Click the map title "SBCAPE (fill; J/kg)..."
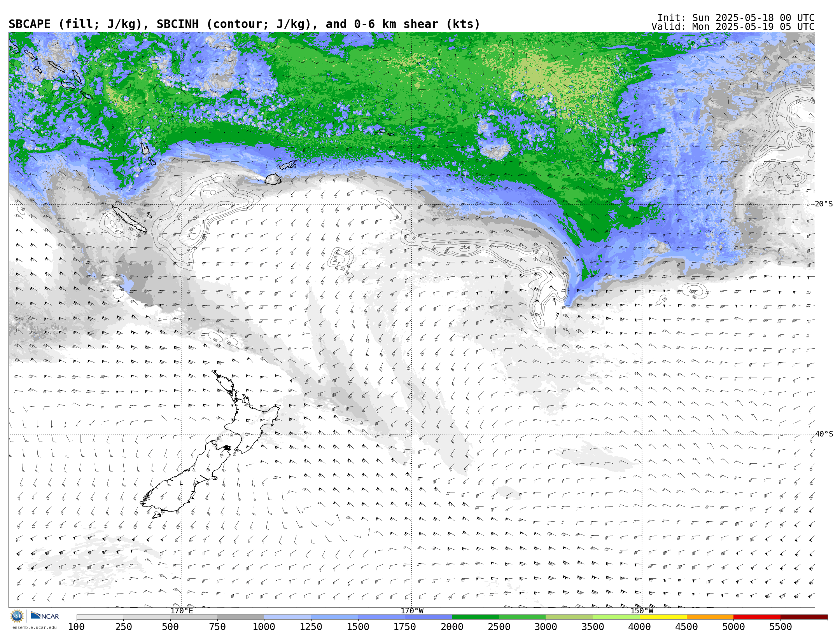 tap(244, 24)
